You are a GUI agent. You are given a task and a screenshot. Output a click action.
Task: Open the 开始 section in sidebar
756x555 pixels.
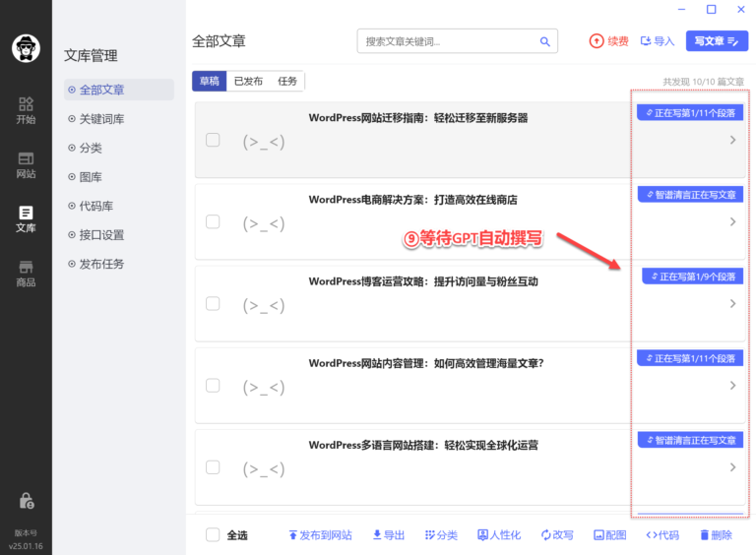coord(26,109)
